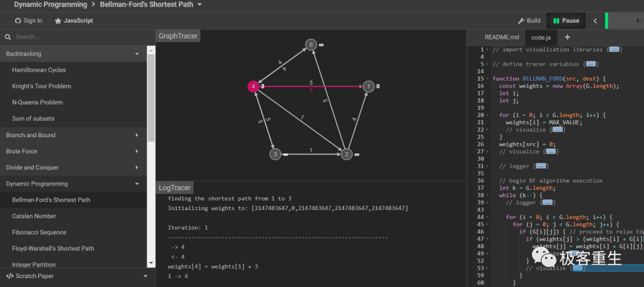Viewport: 644px width, 287px height.
Task: Select graph node 2
Action: [x=346, y=154]
